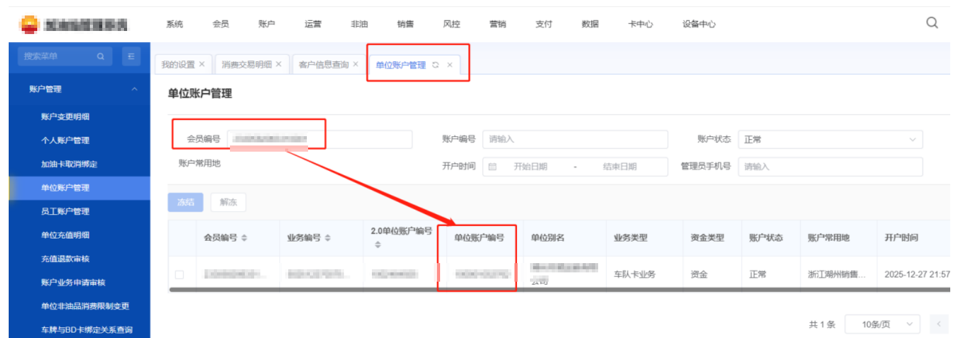Open 员工账户管理 in the sidebar
The width and height of the screenshot is (980, 338).
[65, 212]
